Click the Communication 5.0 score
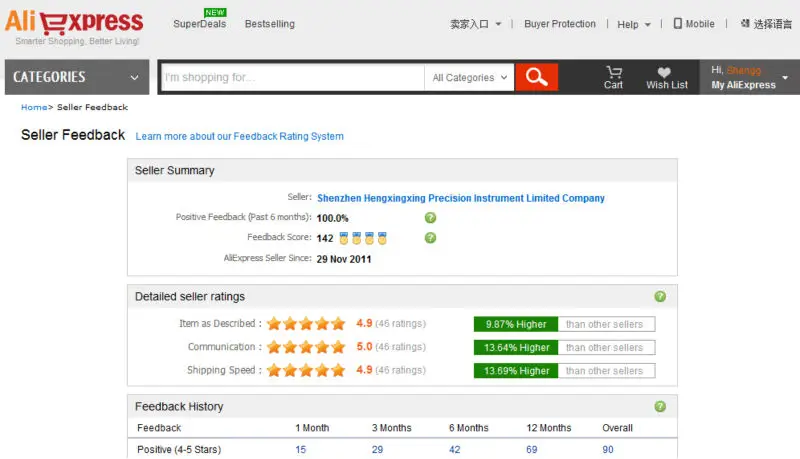Viewport: 800px width, 459px height. 364,347
